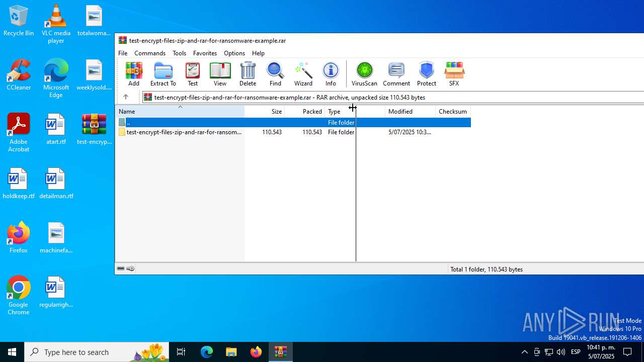Click the Protect shield icon

coord(427,74)
